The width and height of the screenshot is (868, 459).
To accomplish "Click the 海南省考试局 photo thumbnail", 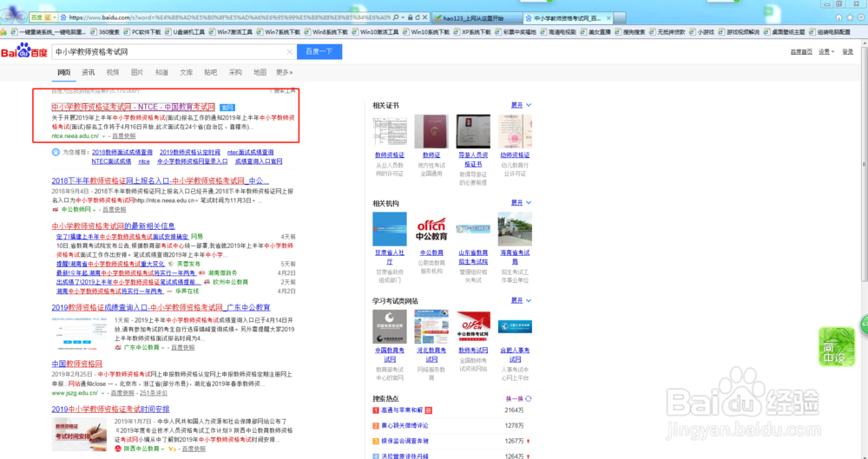I will (x=515, y=229).
